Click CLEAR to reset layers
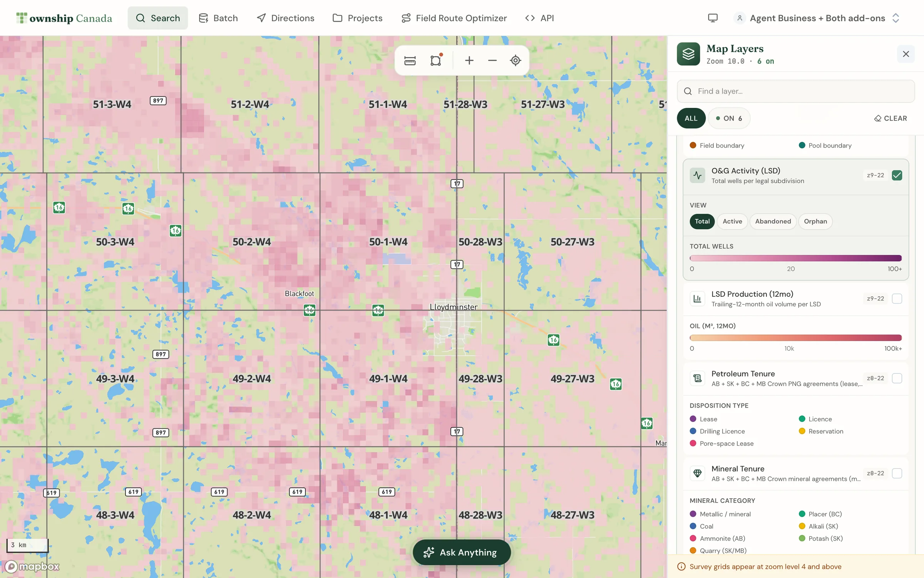 click(x=891, y=118)
